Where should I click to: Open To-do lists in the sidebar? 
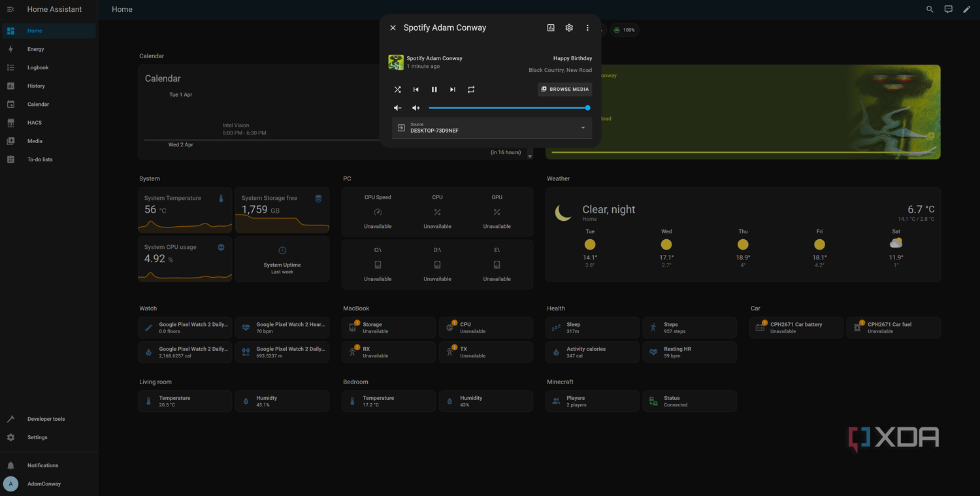coord(49,159)
